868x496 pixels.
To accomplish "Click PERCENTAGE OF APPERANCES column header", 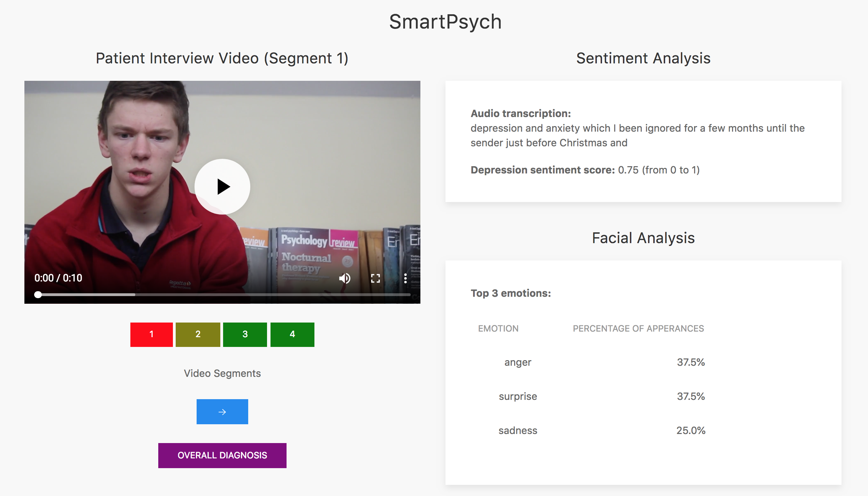I will 638,328.
